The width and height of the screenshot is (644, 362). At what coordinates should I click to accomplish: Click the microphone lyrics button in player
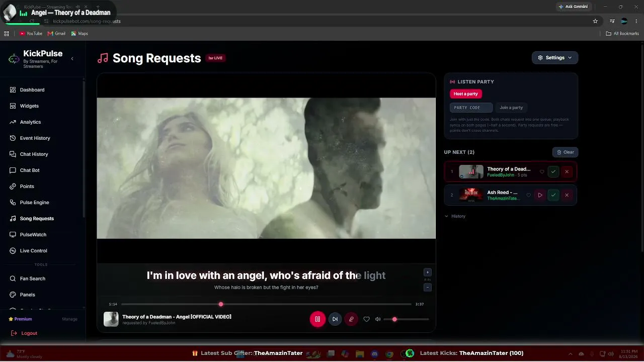coord(351,319)
